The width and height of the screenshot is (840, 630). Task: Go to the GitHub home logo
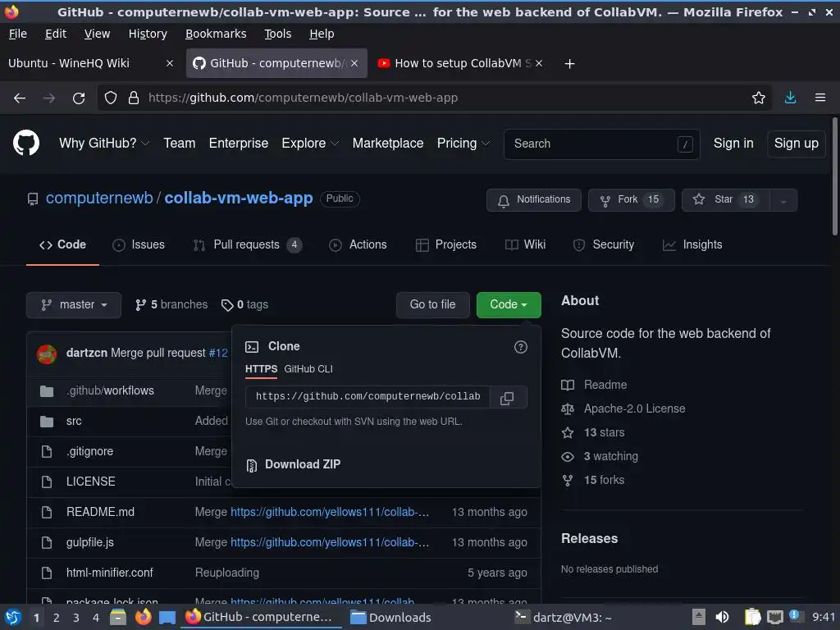(x=26, y=143)
